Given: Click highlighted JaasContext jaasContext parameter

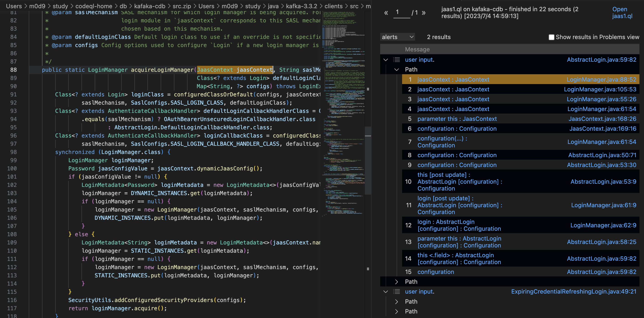Looking at the screenshot, I should point(235,70).
